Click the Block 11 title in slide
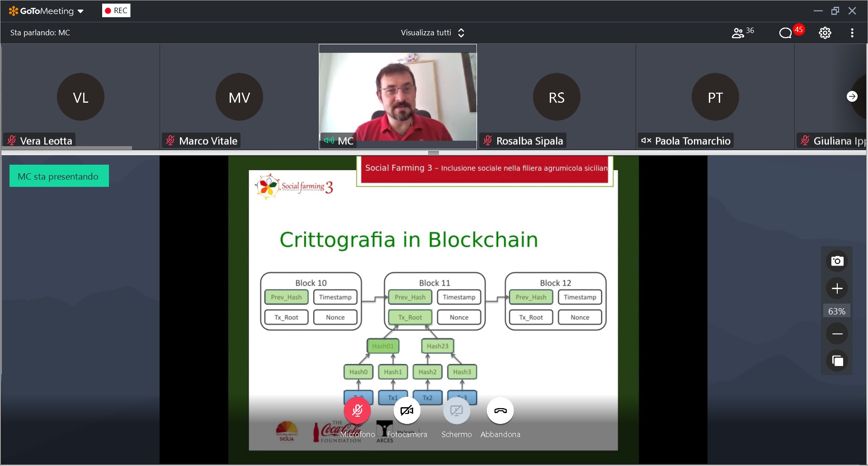This screenshot has width=868, height=466. click(434, 283)
